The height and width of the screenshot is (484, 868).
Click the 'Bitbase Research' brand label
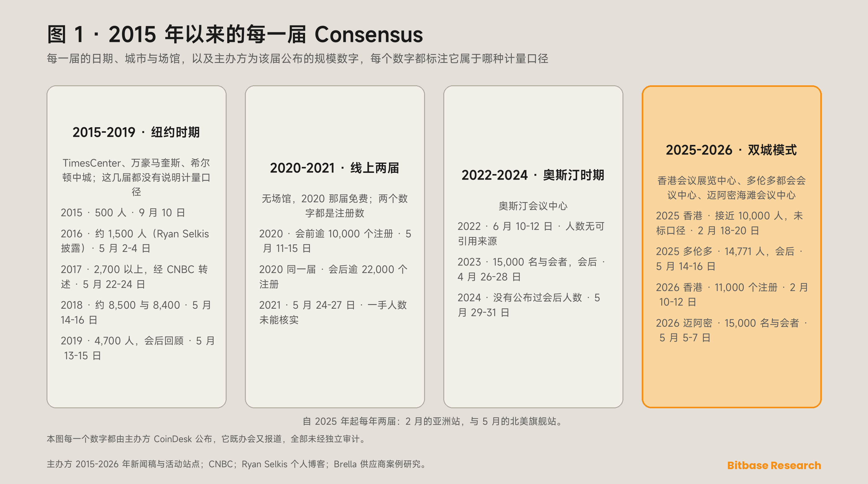[x=774, y=465]
